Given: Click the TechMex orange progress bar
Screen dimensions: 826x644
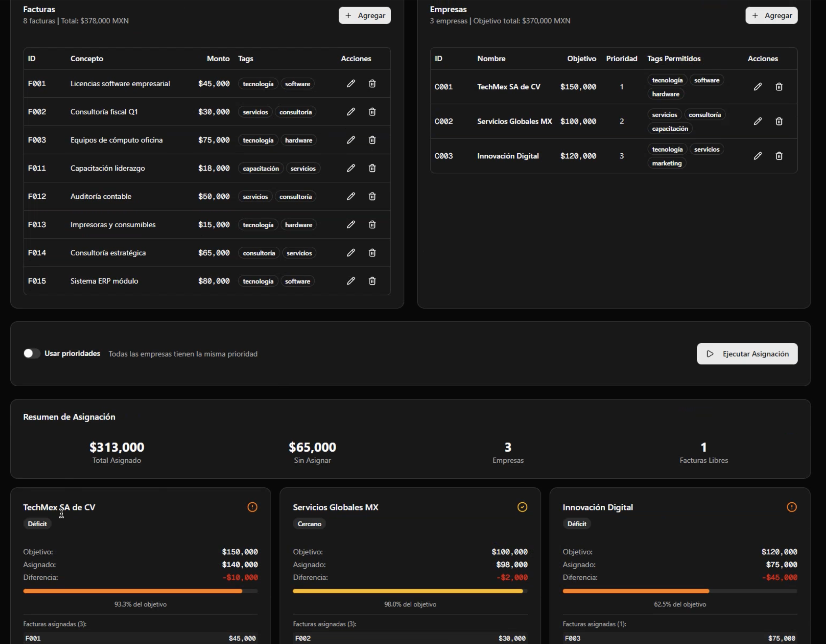Looking at the screenshot, I should pyautogui.click(x=133, y=591).
